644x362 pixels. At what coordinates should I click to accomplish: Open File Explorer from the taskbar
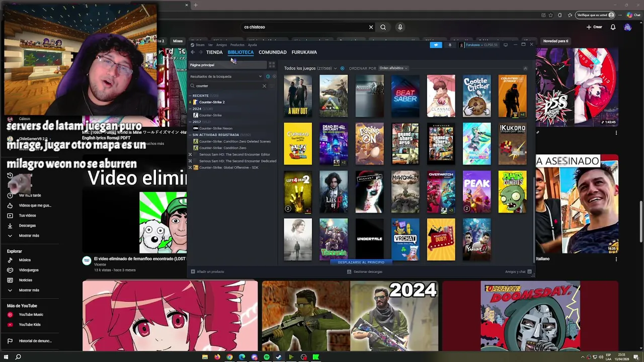pos(205,357)
